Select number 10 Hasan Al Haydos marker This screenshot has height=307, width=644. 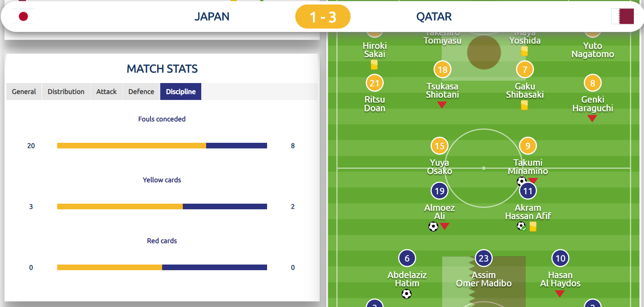[560, 258]
